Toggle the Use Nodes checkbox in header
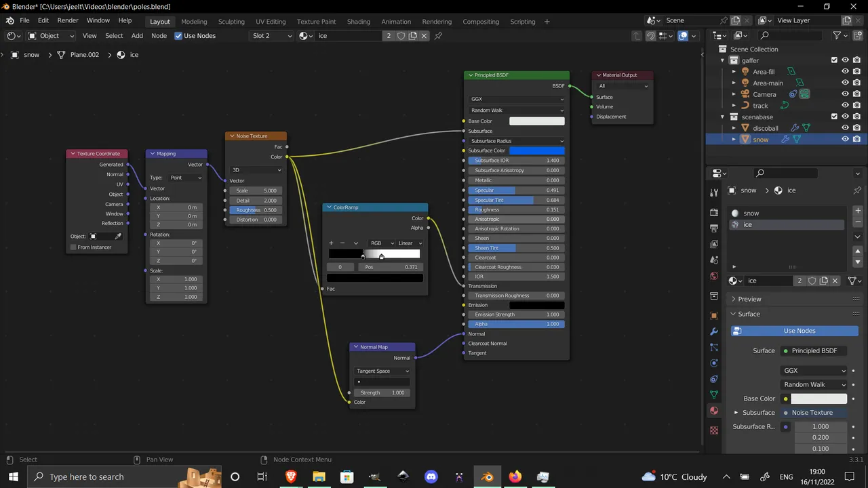Viewport: 868px width, 488px height. tap(178, 36)
